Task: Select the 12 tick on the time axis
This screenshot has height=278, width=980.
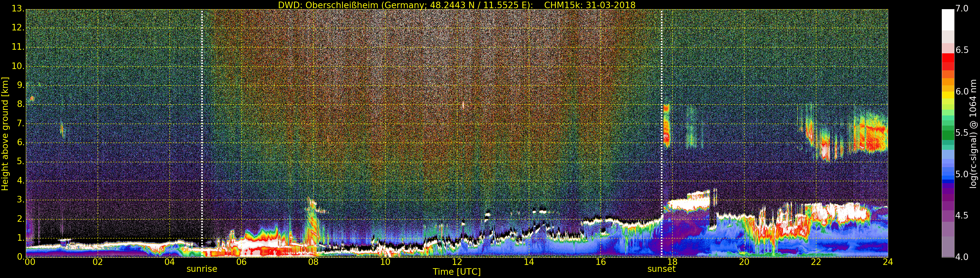Action: (457, 262)
